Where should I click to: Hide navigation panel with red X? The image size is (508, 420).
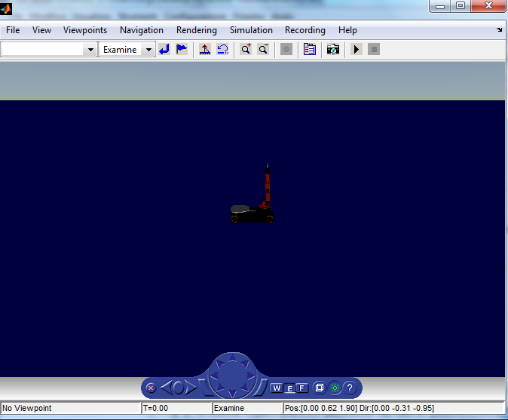click(x=151, y=388)
